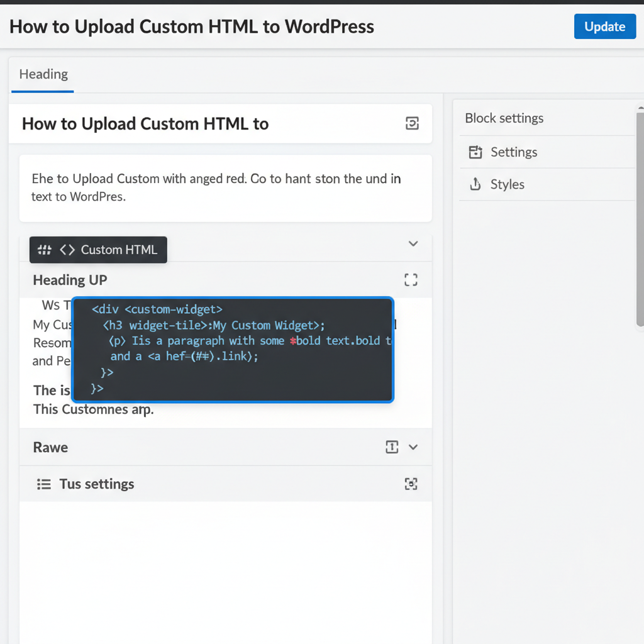The width and height of the screenshot is (644, 644).
Task: Click the intro paragraph starting 'Ehe to Upload Custom'
Action: pos(226,188)
